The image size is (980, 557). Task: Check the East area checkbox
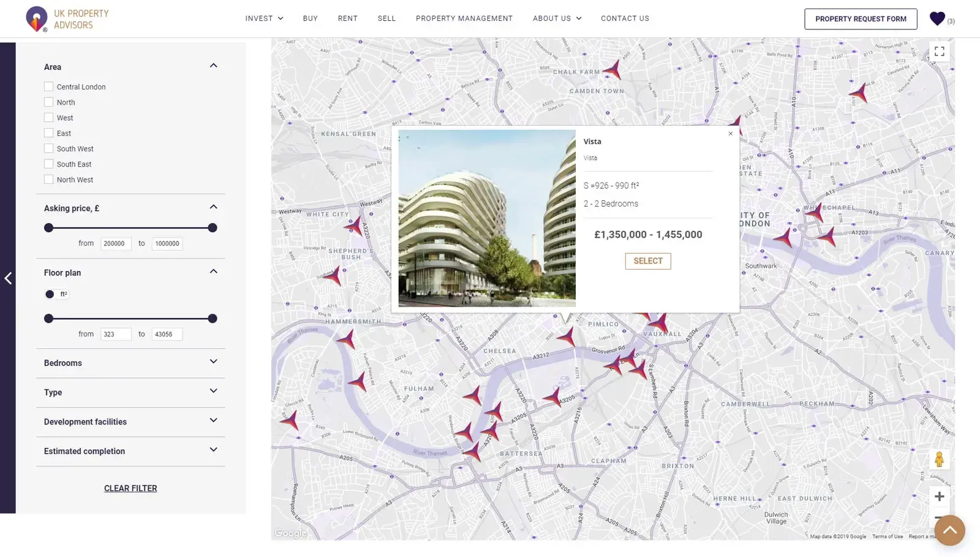click(48, 132)
